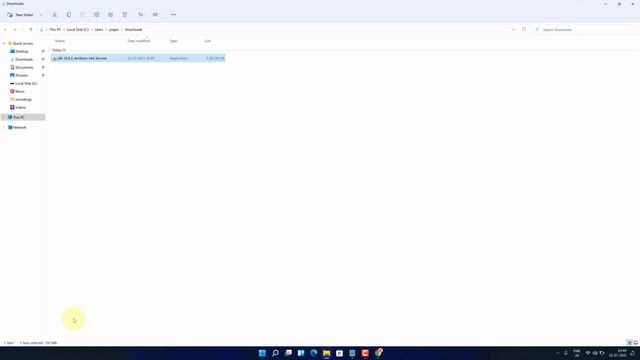Refresh the Downloads folder
The height and width of the screenshot is (360, 640).
pos(524,29)
